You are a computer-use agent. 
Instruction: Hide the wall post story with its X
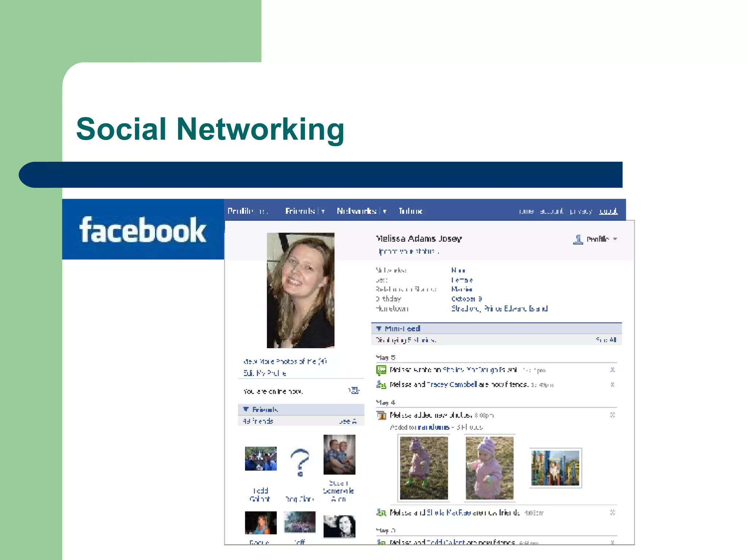point(612,370)
